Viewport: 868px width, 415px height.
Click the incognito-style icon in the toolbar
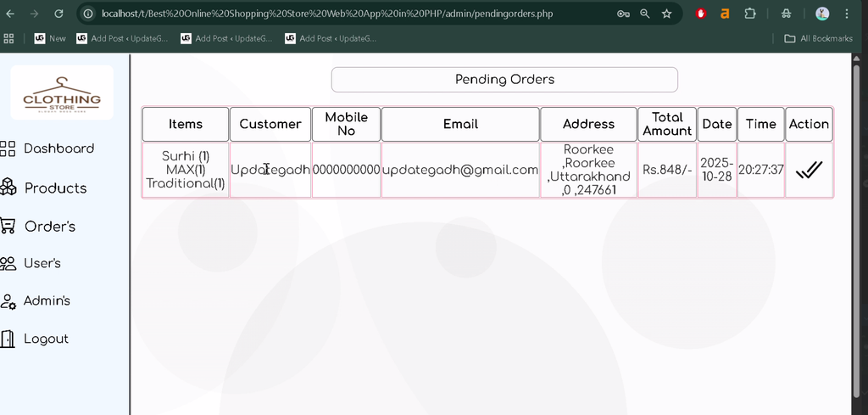pos(786,14)
